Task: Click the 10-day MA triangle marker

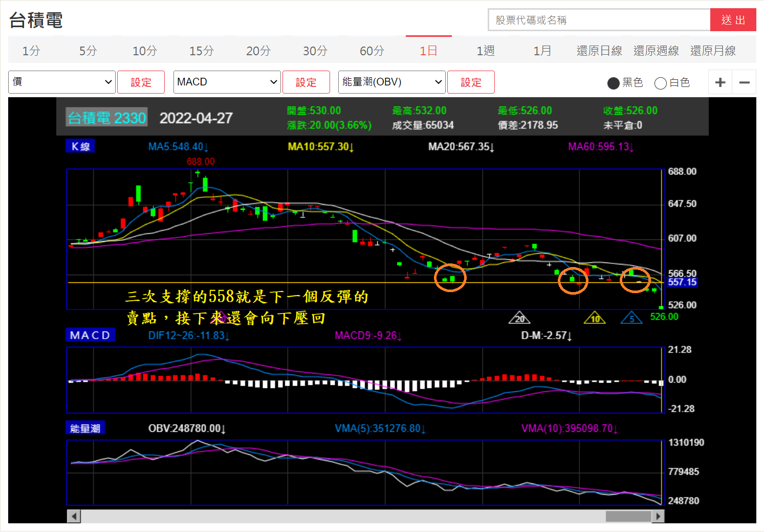Action: pos(595,318)
